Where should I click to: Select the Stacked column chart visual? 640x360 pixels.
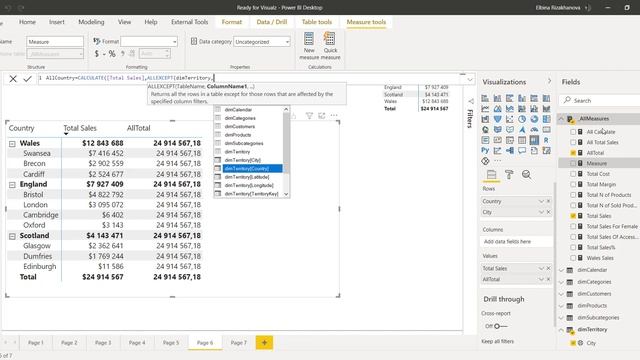[497, 98]
